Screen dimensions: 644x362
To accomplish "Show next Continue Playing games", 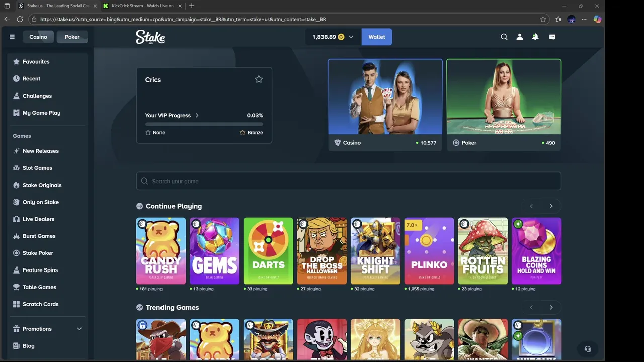I will coord(551,206).
